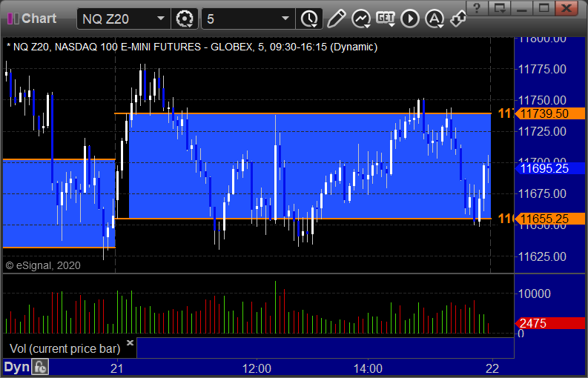Open the time template clock menu
This screenshot has height=378, width=588.
(x=309, y=19)
